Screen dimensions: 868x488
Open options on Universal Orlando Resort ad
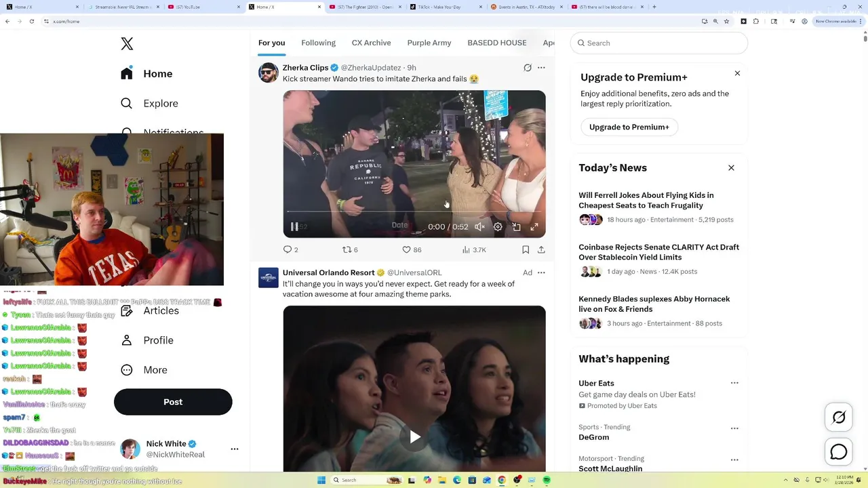click(541, 272)
